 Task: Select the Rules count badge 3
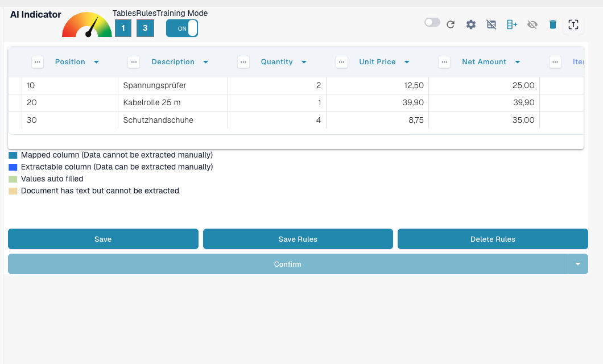point(146,28)
